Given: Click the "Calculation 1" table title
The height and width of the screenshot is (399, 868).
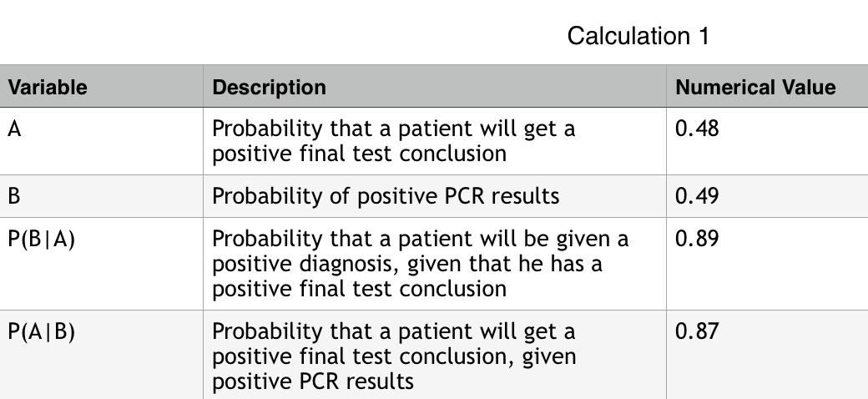Looking at the screenshot, I should point(638,36).
